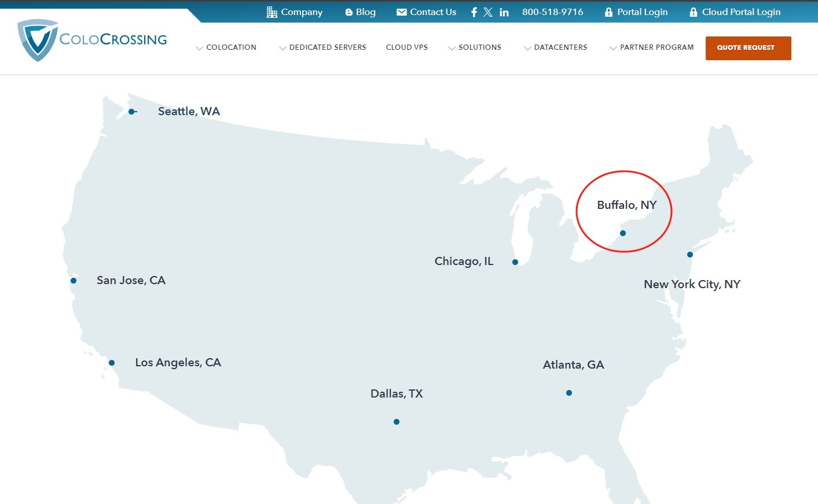Image resolution: width=818 pixels, height=504 pixels.
Task: Click the Company building icon
Action: 272,12
